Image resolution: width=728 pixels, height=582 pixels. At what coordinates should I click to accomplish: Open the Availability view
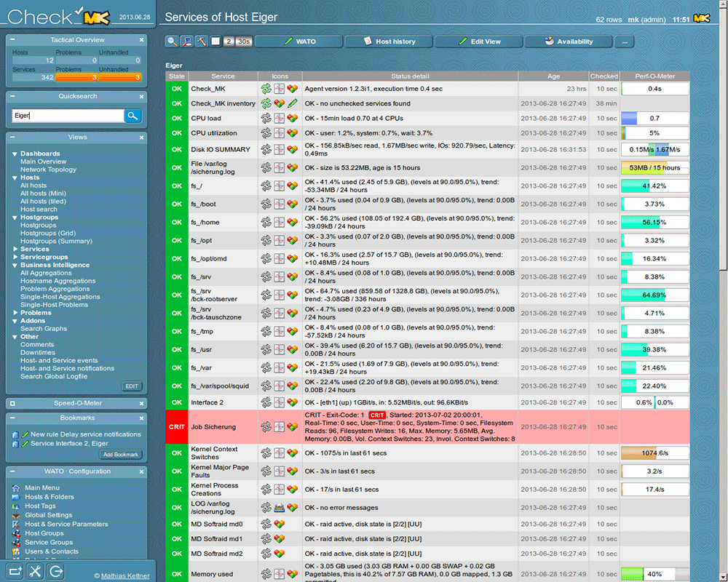(x=569, y=41)
